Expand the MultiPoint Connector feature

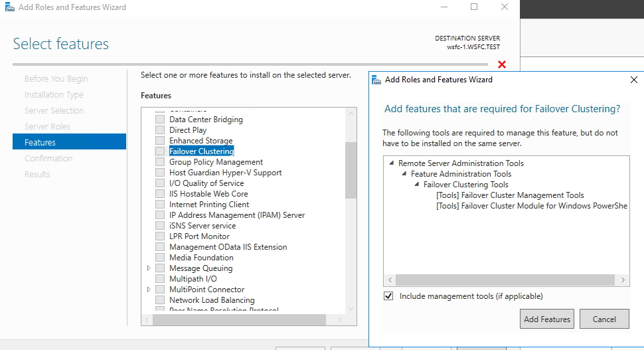click(x=149, y=290)
